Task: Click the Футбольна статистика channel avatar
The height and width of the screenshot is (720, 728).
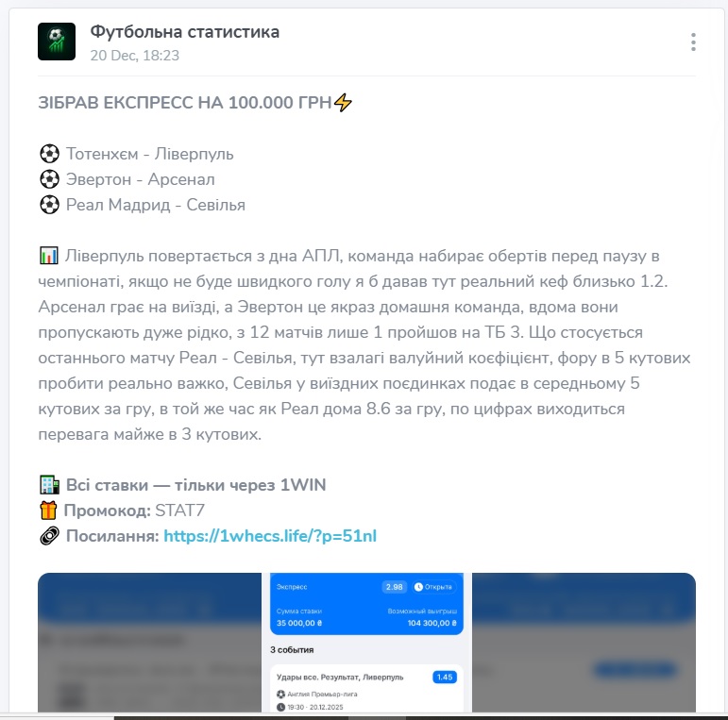Action: pyautogui.click(x=57, y=42)
